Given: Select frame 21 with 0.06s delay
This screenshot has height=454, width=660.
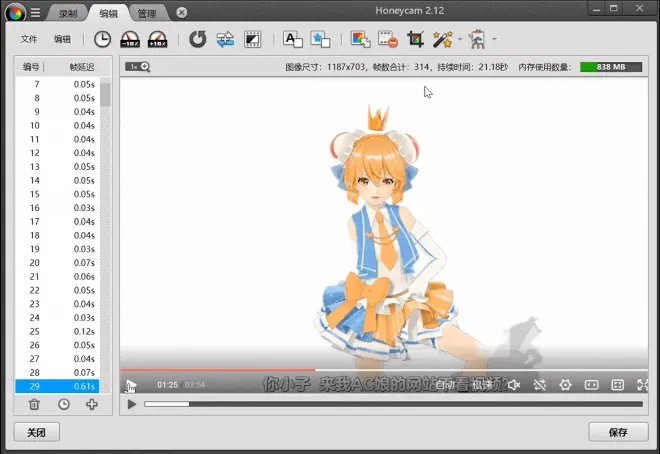Looking at the screenshot, I should [57, 276].
